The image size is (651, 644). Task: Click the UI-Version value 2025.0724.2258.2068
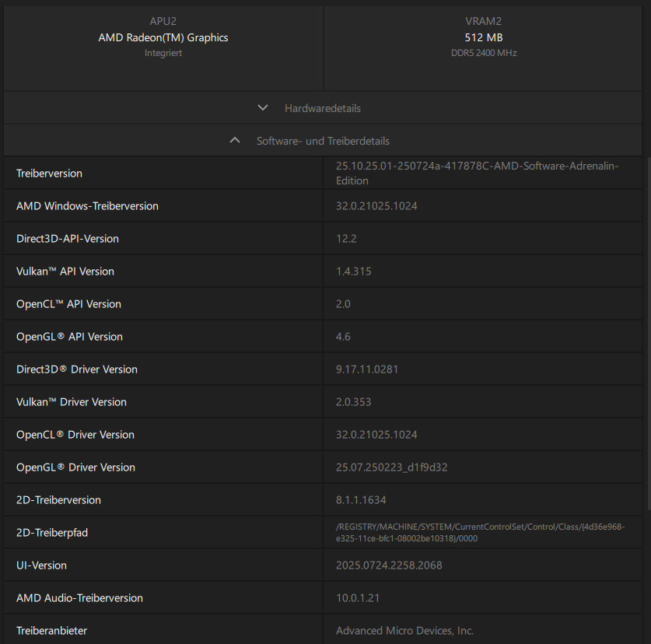(x=389, y=565)
